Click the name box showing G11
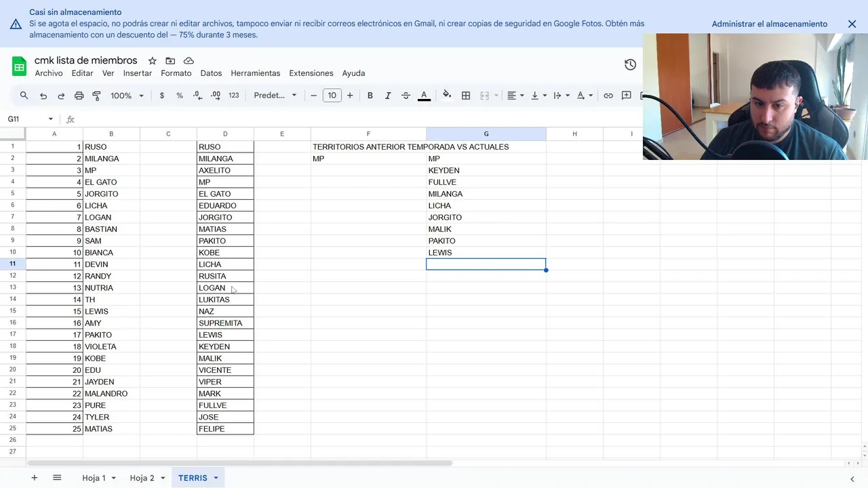The height and width of the screenshot is (488, 868). click(26, 119)
